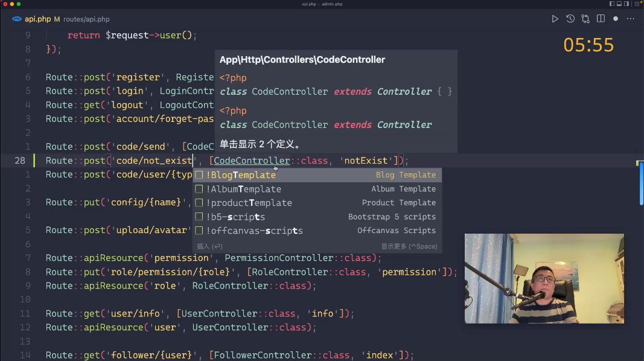Click the routes/api.php path label
The image size is (644, 361).
[86, 19]
